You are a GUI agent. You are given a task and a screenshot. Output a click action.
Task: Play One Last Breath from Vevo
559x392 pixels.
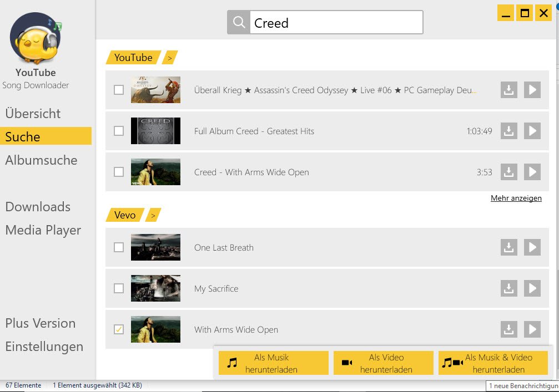532,247
